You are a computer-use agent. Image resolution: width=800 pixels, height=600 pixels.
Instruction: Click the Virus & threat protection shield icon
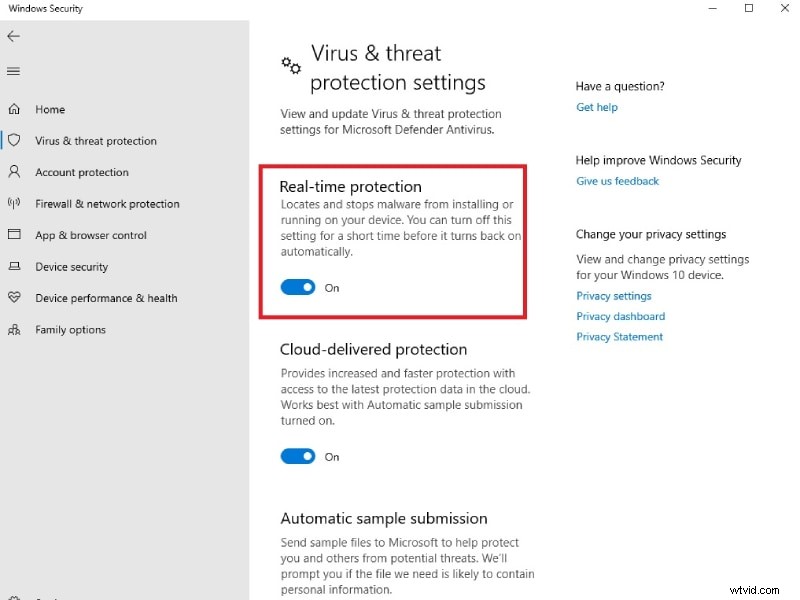[x=14, y=141]
